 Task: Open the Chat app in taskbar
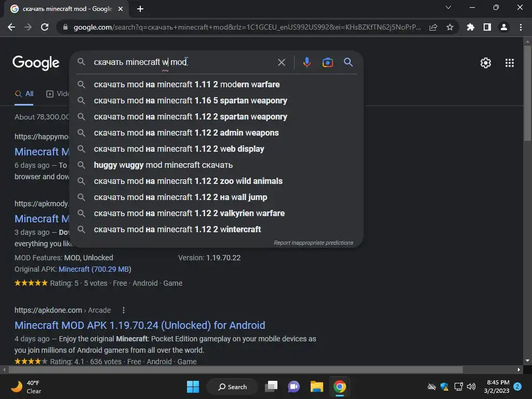click(x=294, y=387)
